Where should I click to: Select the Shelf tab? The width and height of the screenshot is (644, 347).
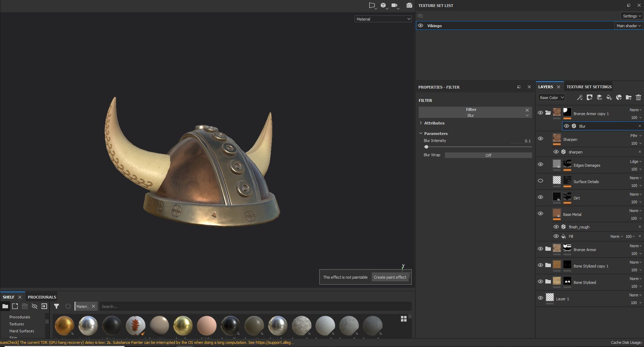click(9, 297)
